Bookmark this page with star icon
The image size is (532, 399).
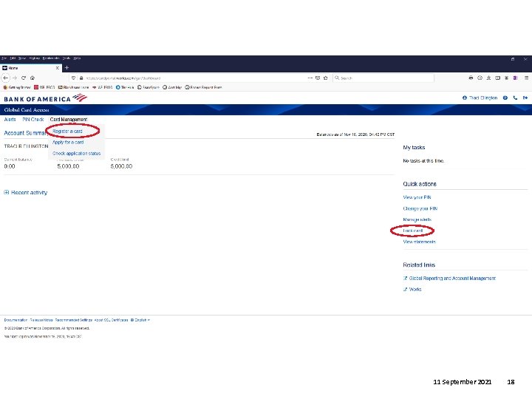[326, 78]
